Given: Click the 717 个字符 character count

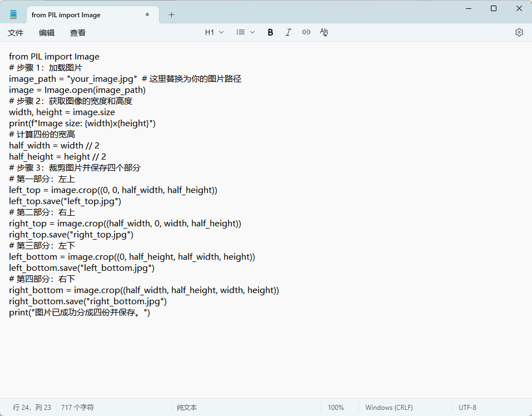Looking at the screenshot, I should pyautogui.click(x=77, y=407).
